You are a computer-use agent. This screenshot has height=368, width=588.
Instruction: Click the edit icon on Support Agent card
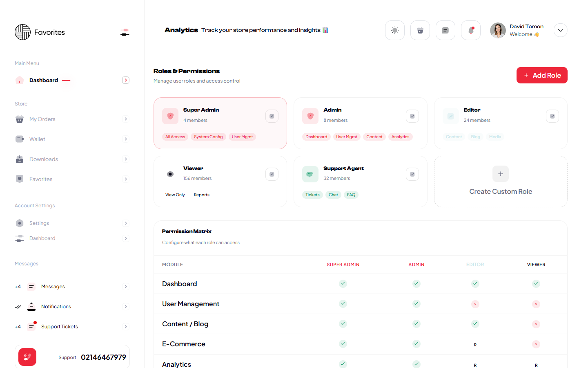[x=412, y=174]
